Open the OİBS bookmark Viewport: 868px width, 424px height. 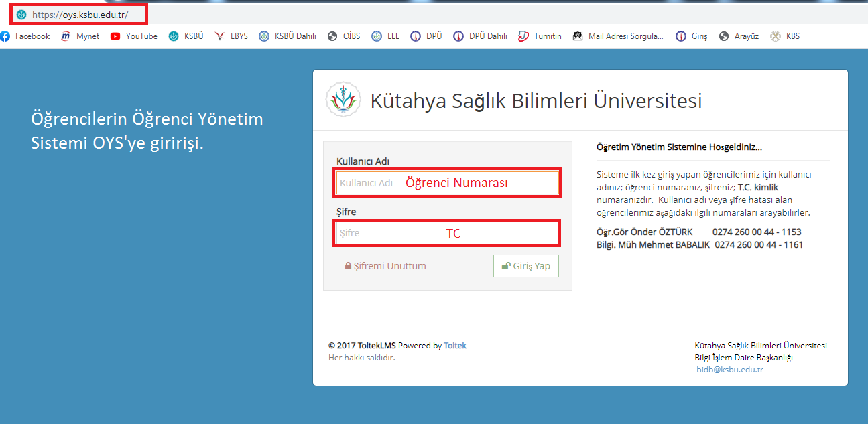click(x=344, y=36)
